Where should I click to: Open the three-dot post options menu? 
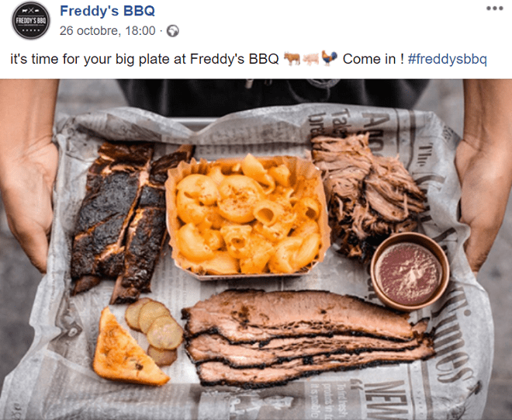[x=495, y=9]
